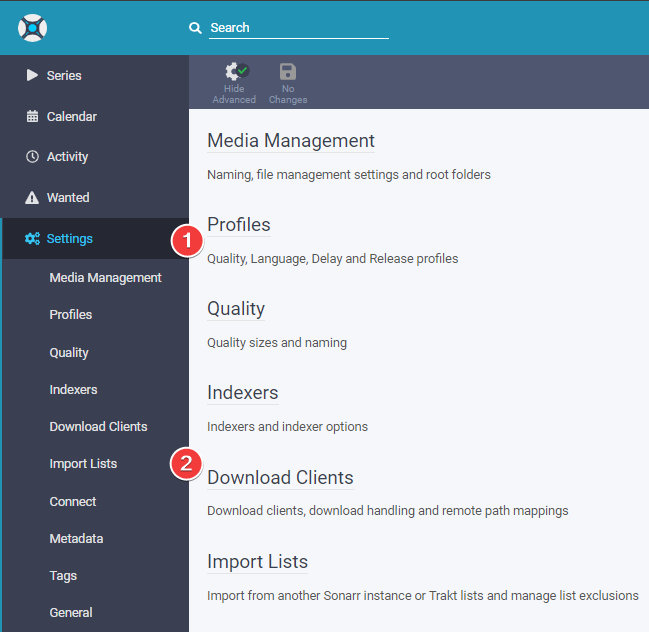This screenshot has width=649, height=632.
Task: Type in the Search input field
Action: point(298,28)
